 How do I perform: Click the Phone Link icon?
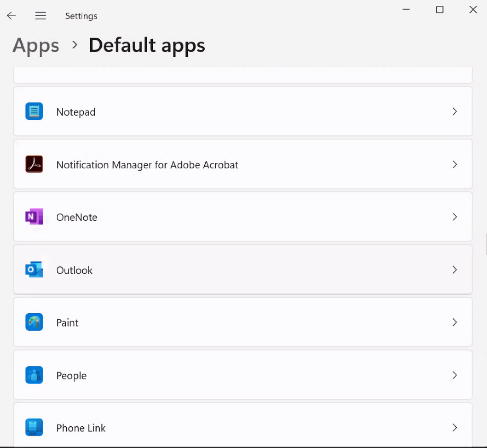point(34,427)
